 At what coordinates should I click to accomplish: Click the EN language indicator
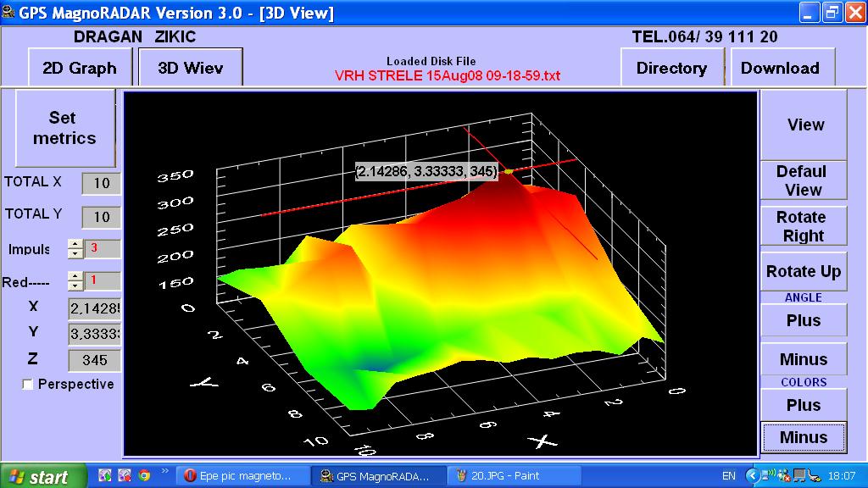pyautogui.click(x=728, y=476)
